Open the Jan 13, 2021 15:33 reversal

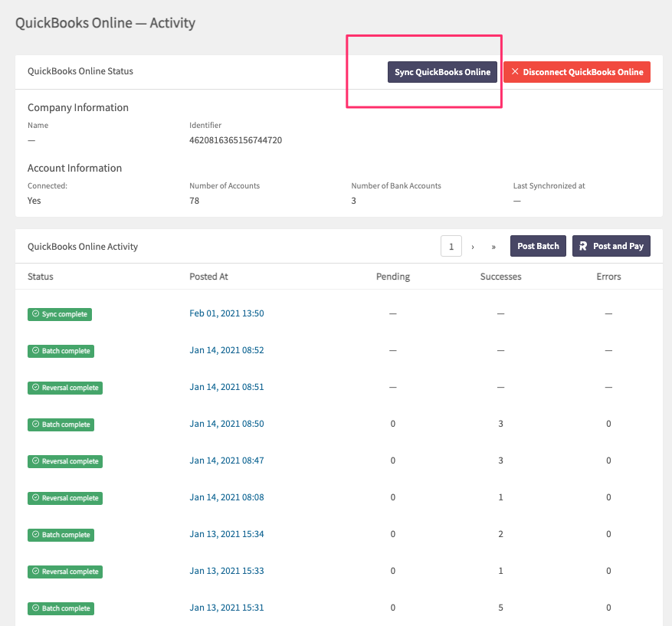click(x=227, y=571)
